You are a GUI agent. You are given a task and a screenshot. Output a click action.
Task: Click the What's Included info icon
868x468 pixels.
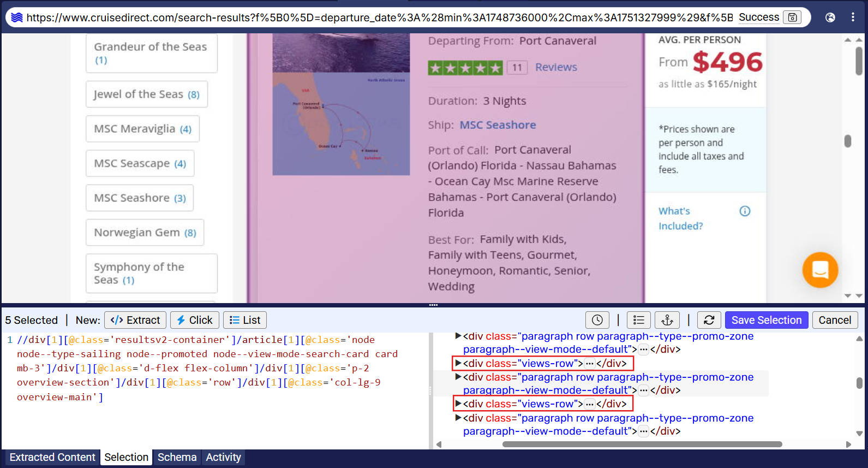745,211
